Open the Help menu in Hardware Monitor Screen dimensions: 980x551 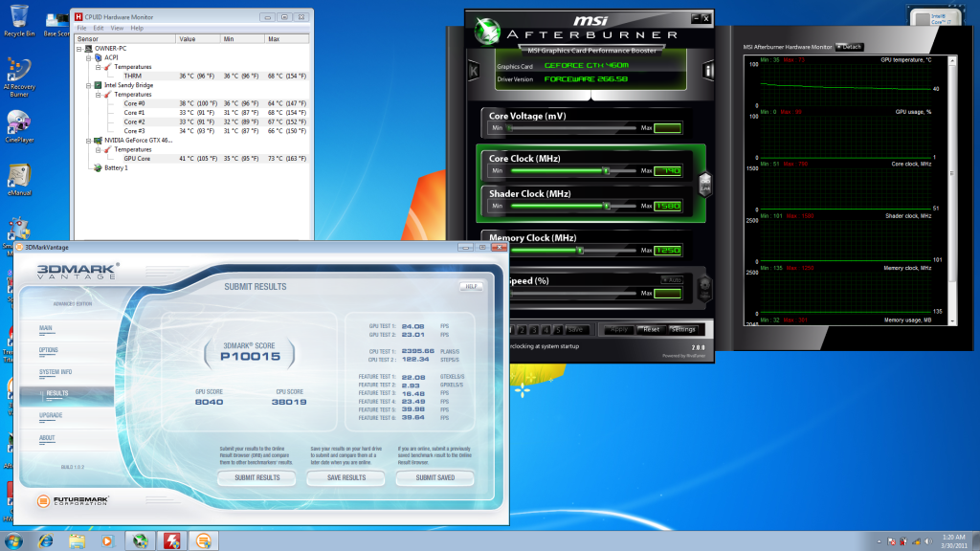[x=137, y=28]
